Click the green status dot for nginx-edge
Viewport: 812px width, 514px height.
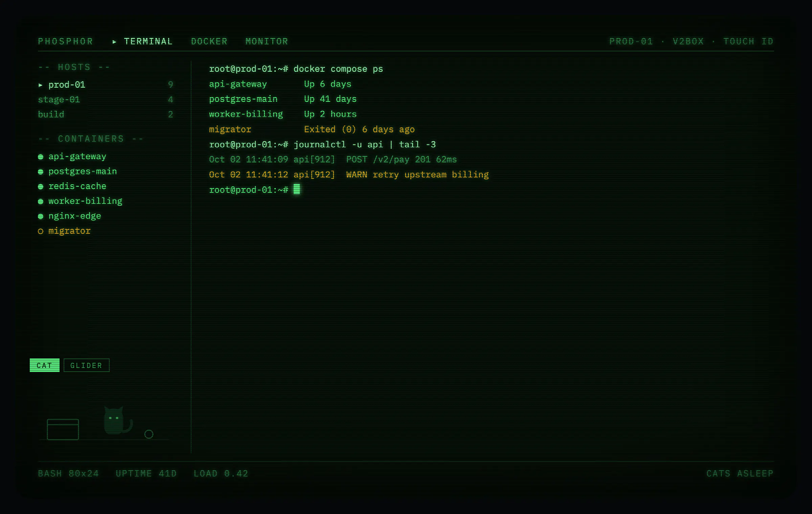click(41, 216)
